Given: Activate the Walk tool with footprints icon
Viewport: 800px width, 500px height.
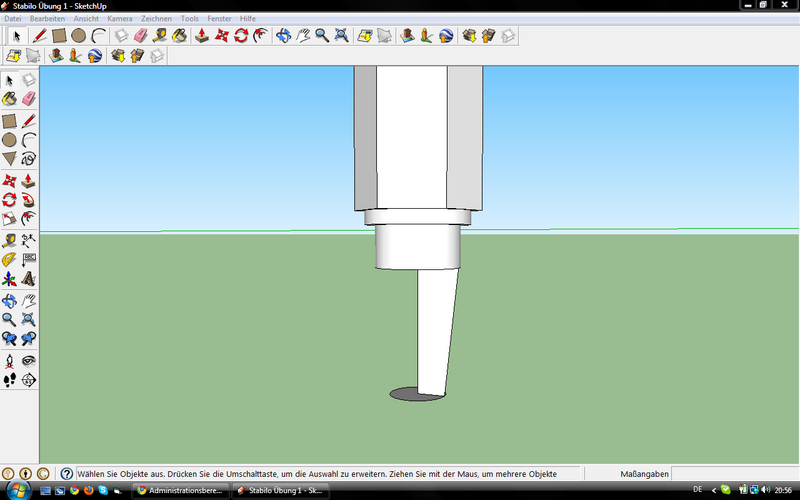Looking at the screenshot, I should tap(9, 380).
